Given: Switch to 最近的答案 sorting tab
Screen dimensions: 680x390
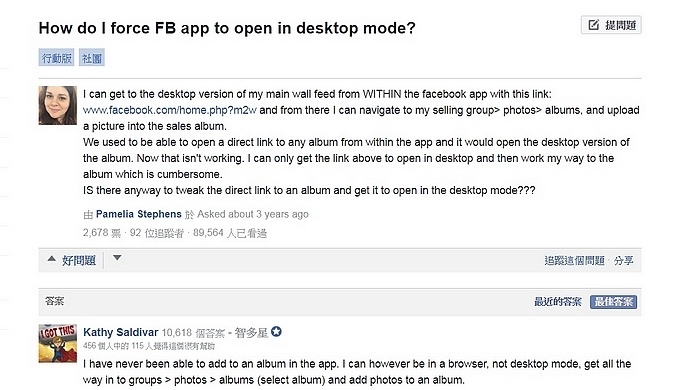Looking at the screenshot, I should click(x=557, y=302).
